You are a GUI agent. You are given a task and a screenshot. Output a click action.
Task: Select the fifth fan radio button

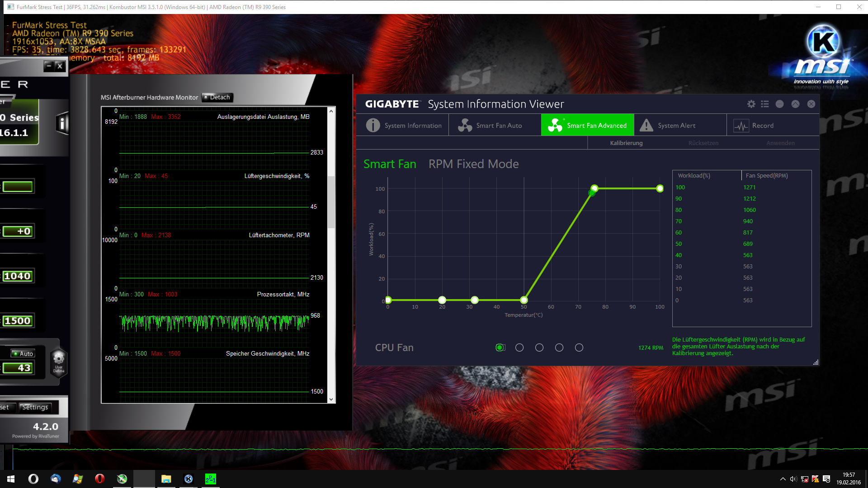click(579, 347)
